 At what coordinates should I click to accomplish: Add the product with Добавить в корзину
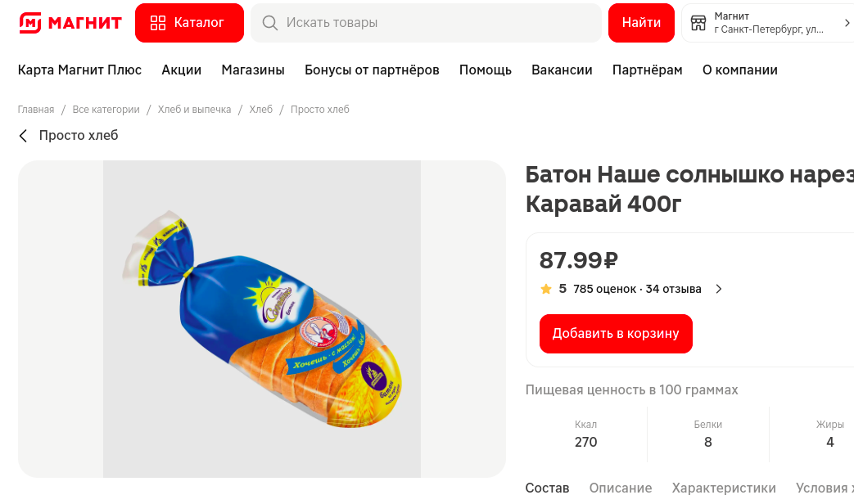tap(616, 334)
